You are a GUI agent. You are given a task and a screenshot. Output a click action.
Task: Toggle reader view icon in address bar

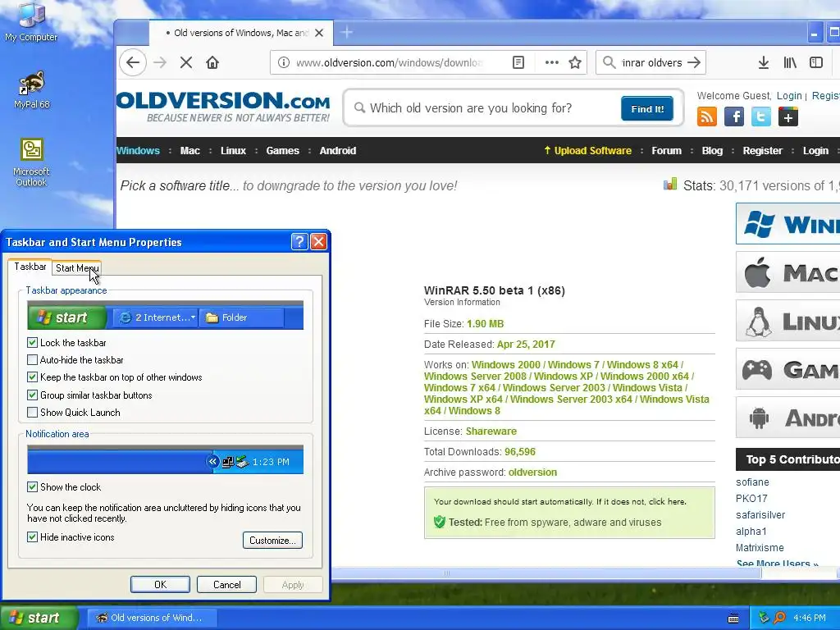click(518, 62)
